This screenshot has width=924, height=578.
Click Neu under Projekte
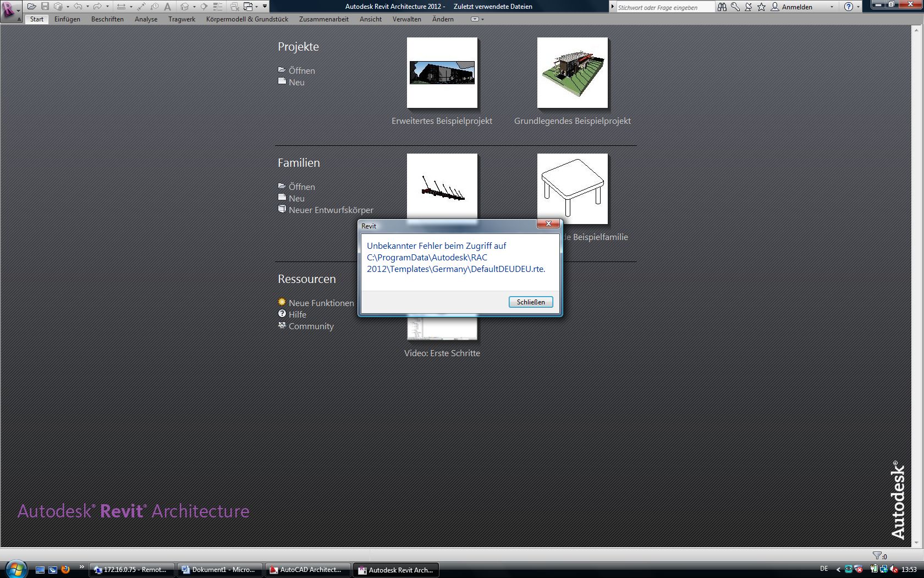pos(296,82)
